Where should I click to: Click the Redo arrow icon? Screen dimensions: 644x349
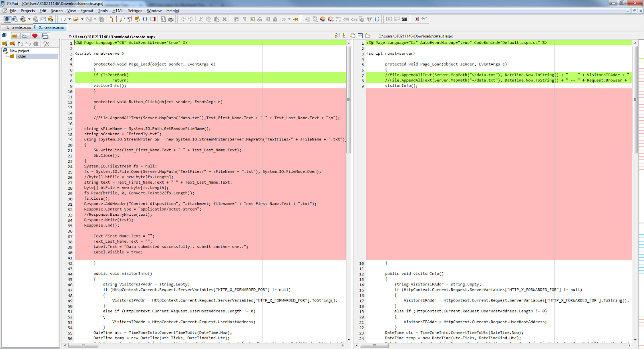(x=191, y=19)
